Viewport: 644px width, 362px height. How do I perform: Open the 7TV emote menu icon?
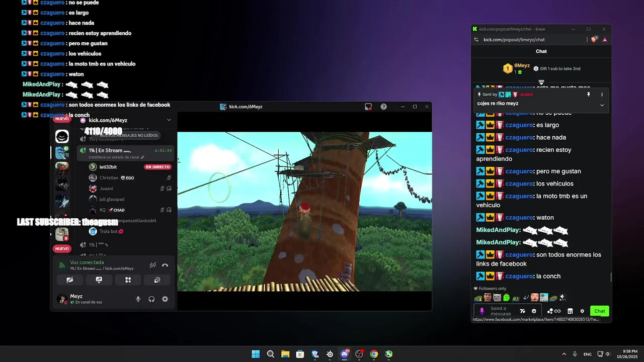click(522, 311)
